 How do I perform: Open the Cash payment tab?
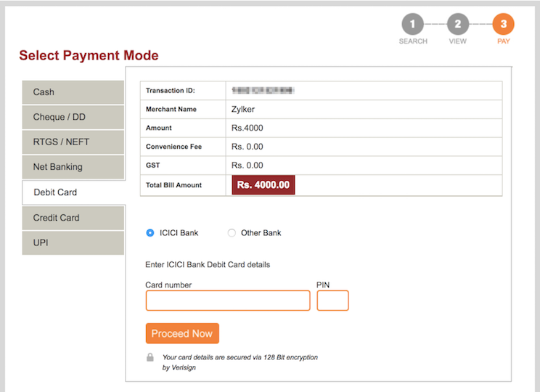click(73, 92)
